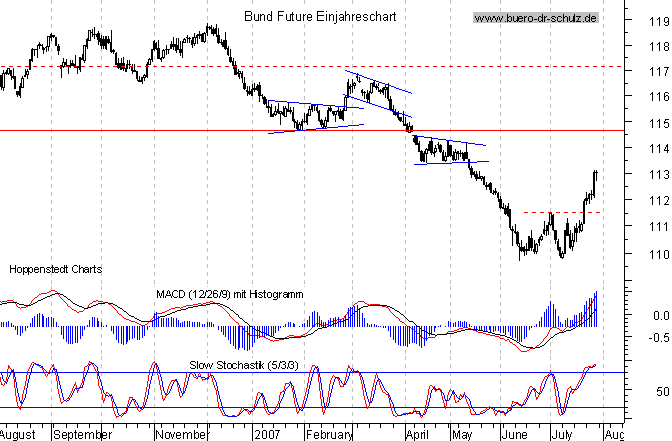Click the 111 price axis value
The image size is (672, 441).
660,227
